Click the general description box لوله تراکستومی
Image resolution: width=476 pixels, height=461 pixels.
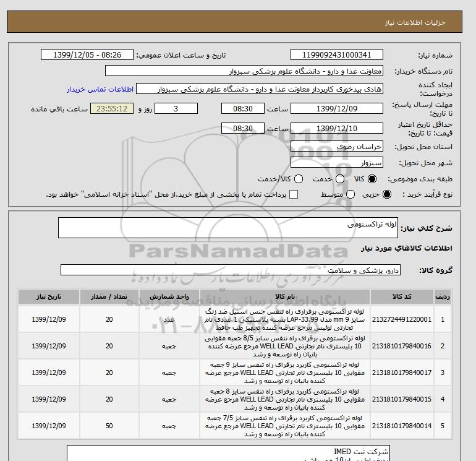tap(228, 228)
